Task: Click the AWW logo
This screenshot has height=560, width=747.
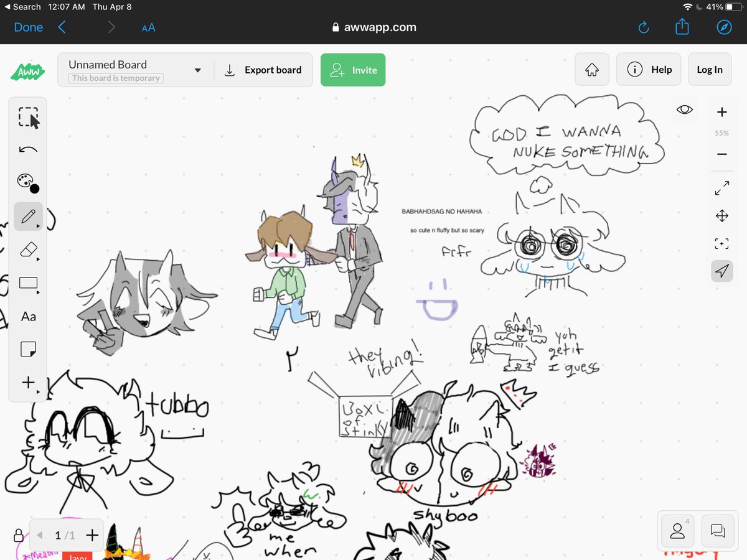Action: [x=28, y=70]
